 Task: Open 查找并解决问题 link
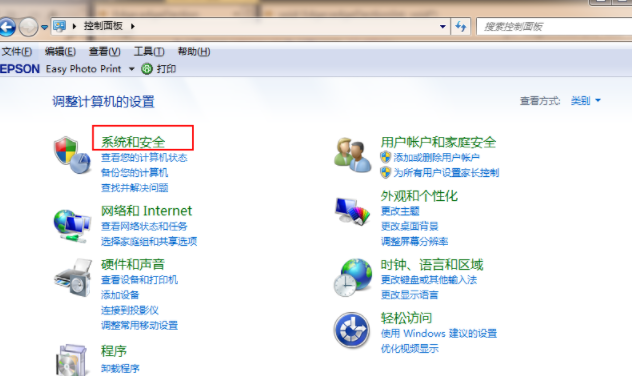click(x=134, y=188)
